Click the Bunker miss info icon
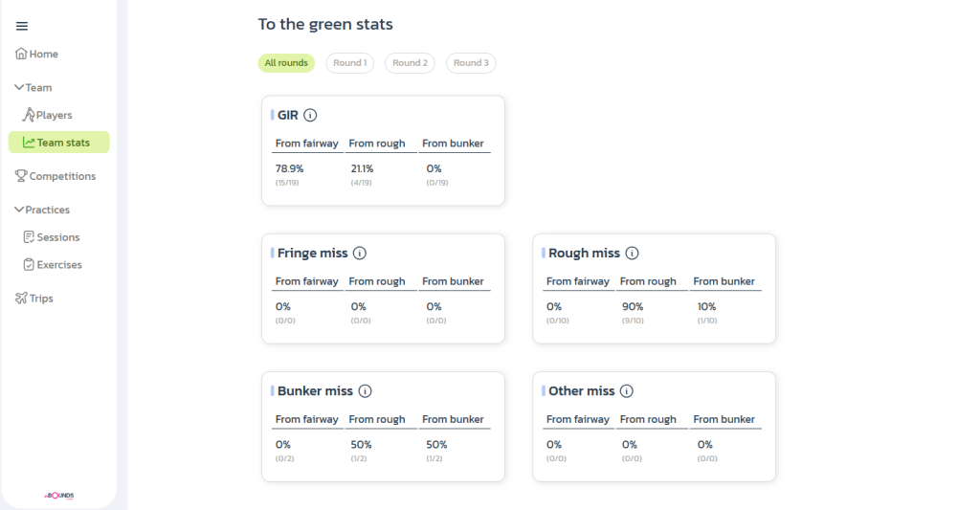Viewport: 980px width, 510px height. click(365, 391)
